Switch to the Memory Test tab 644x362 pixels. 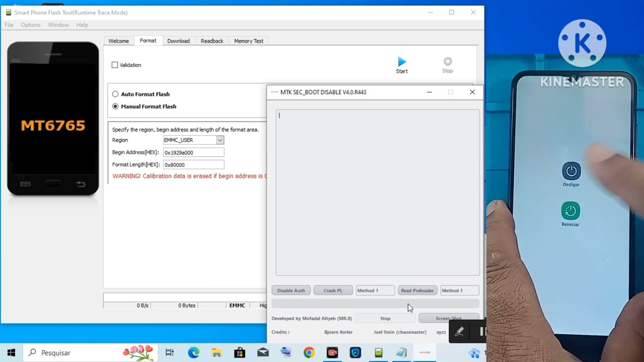click(249, 41)
